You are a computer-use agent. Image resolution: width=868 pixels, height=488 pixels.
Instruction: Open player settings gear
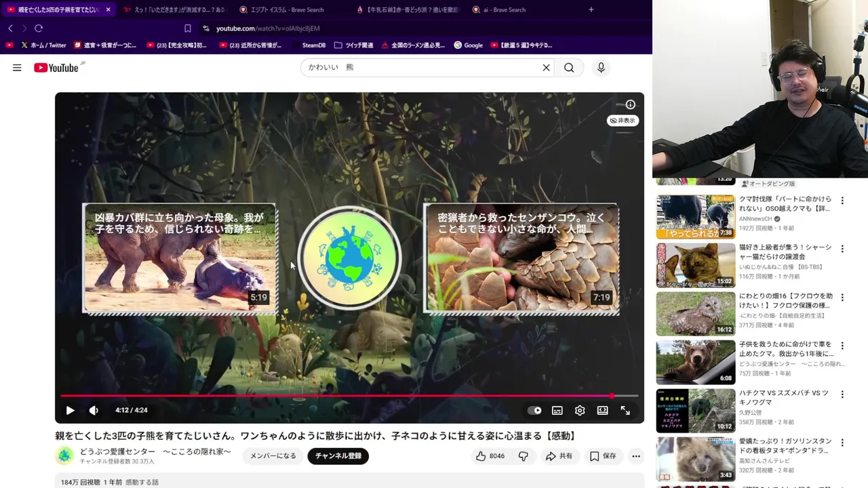click(x=580, y=410)
